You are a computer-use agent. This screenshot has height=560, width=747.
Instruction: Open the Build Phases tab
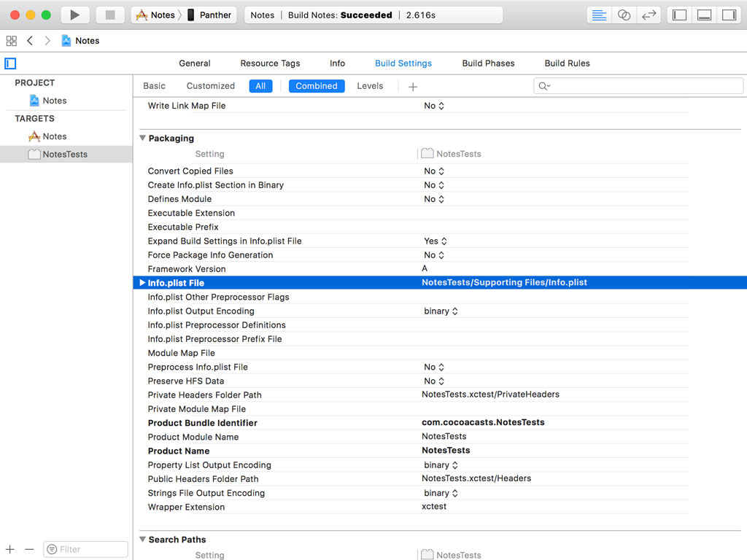[488, 63]
